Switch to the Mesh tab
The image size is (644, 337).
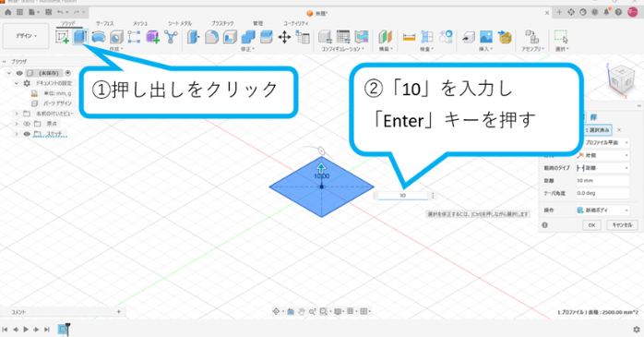pos(139,23)
